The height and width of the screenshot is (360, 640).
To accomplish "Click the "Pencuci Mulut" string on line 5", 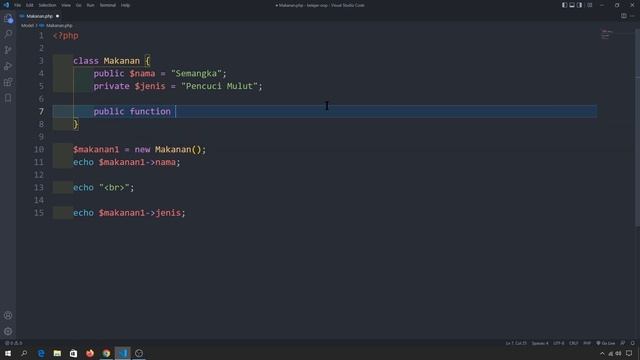I will [x=220, y=86].
